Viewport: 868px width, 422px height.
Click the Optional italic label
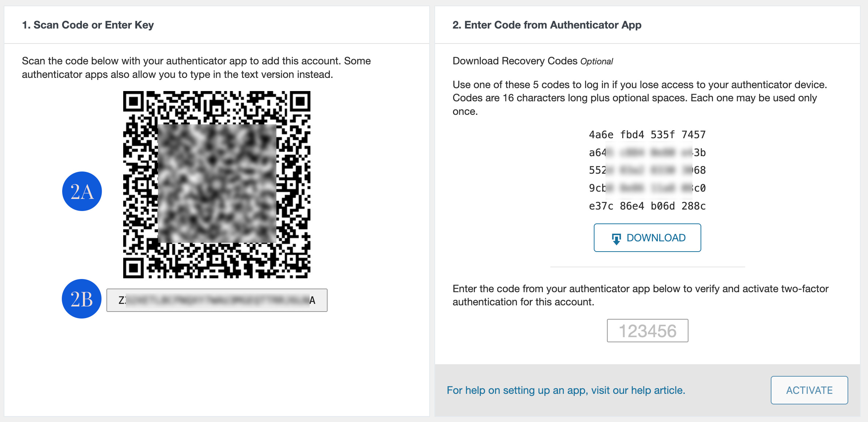[x=597, y=61]
